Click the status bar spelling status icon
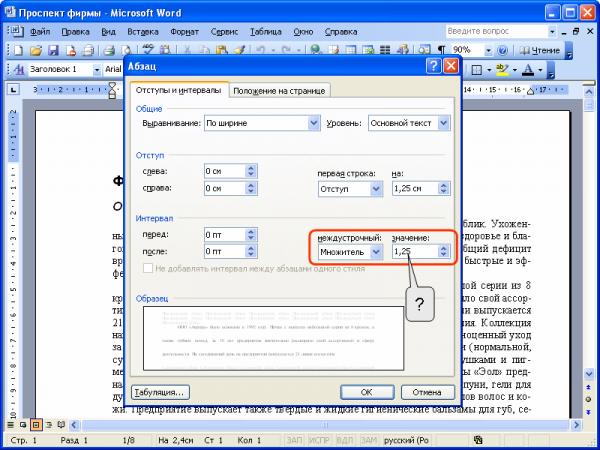This screenshot has width=600, height=450. 477,440
